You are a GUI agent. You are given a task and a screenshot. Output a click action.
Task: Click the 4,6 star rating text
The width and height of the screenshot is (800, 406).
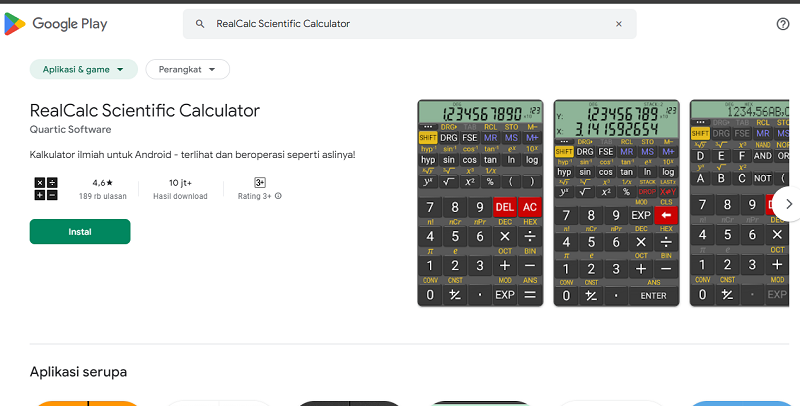tap(103, 183)
